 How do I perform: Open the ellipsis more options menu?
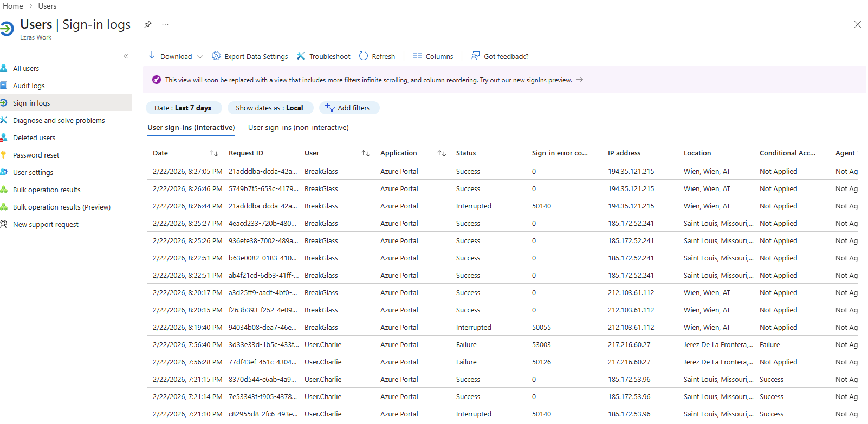[165, 24]
